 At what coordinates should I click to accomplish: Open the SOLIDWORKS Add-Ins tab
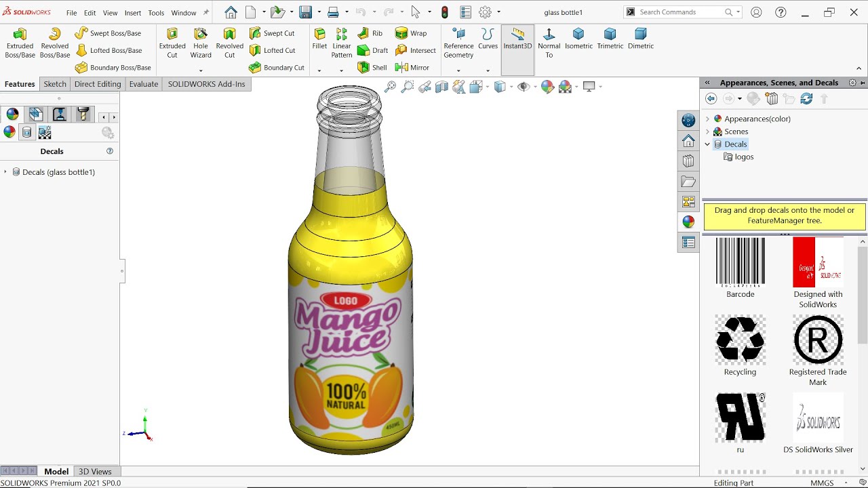click(x=207, y=84)
